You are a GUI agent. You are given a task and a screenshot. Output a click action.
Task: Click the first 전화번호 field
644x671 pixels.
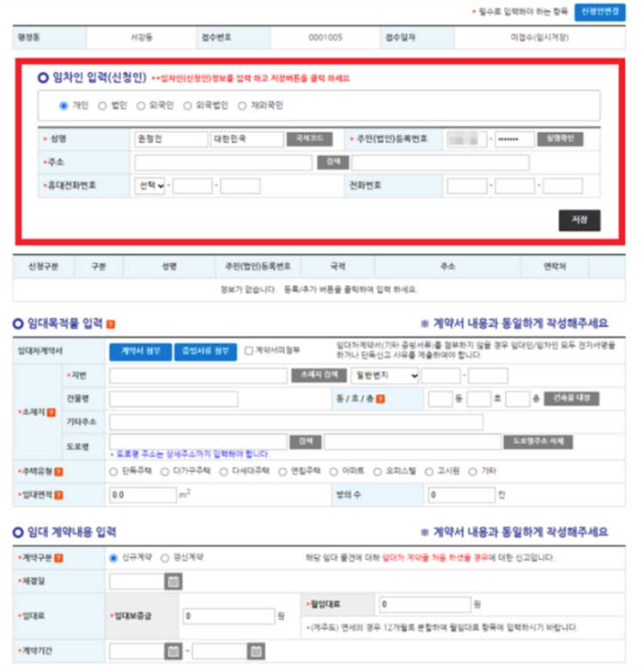pos(467,186)
